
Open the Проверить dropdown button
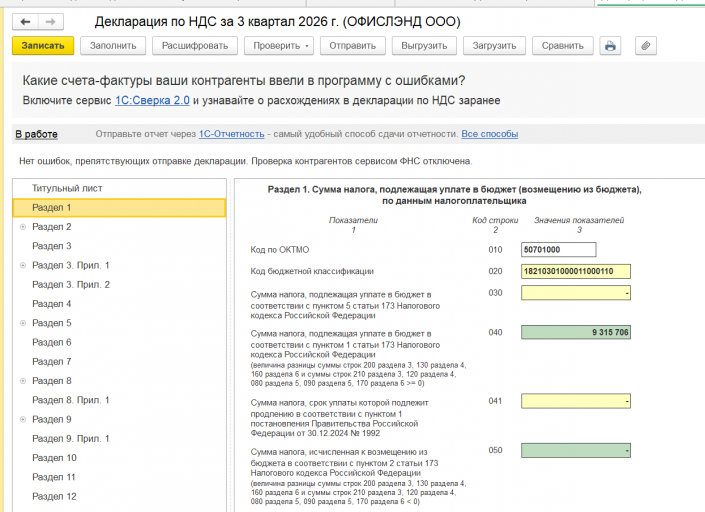[x=279, y=46]
